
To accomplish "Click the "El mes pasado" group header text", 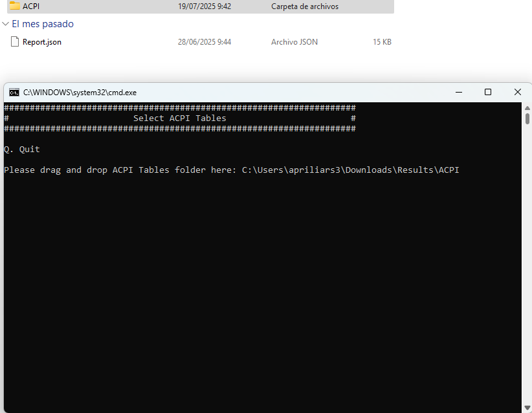I will coord(42,23).
